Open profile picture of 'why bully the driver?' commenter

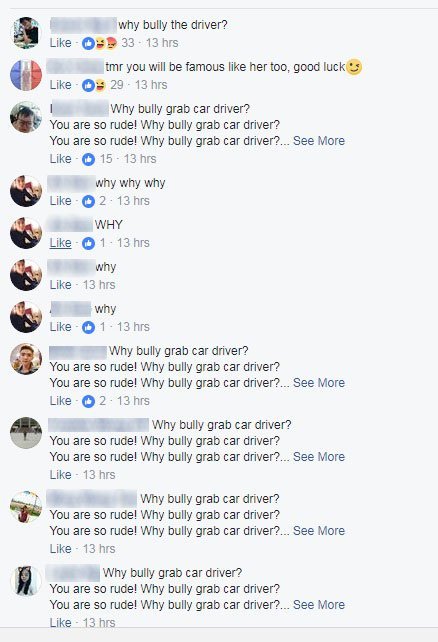click(26, 33)
